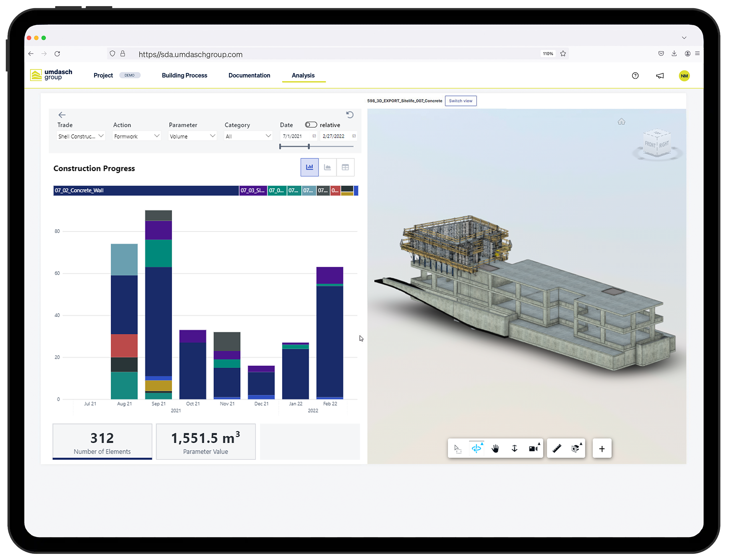Click the selection marquee tool

coord(458,448)
